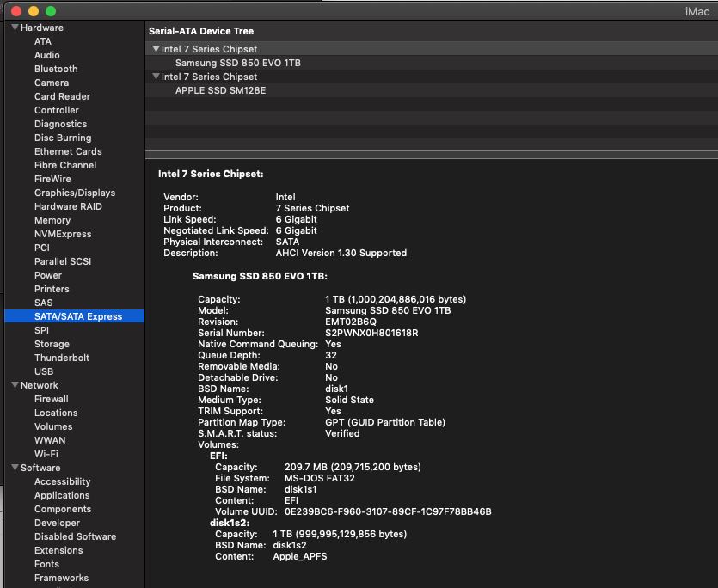Open Parallel SCSI entry
The image size is (718, 588).
[x=63, y=261]
